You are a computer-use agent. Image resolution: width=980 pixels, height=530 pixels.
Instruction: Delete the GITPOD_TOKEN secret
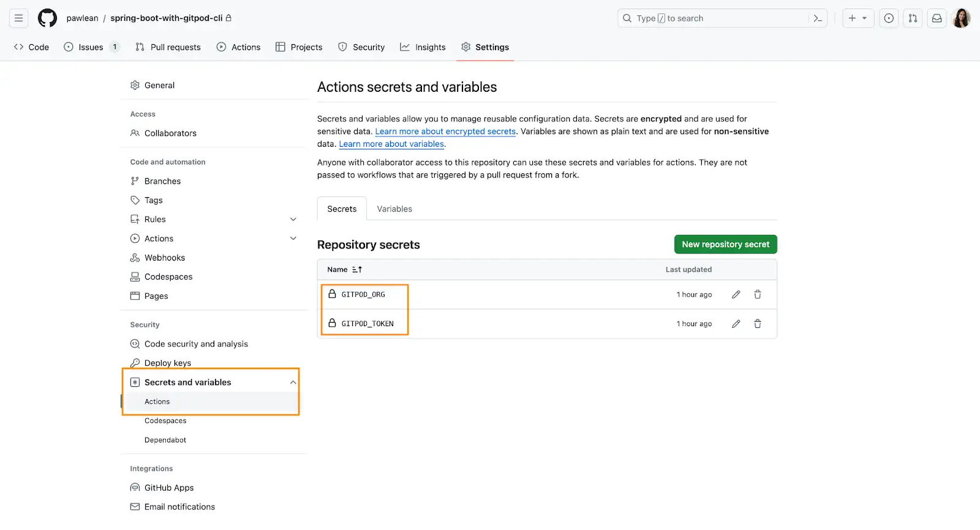758,324
